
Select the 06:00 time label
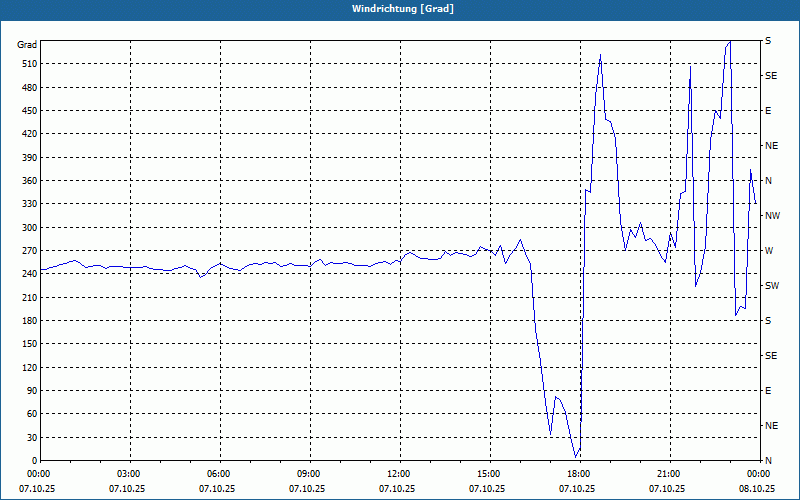(x=220, y=473)
